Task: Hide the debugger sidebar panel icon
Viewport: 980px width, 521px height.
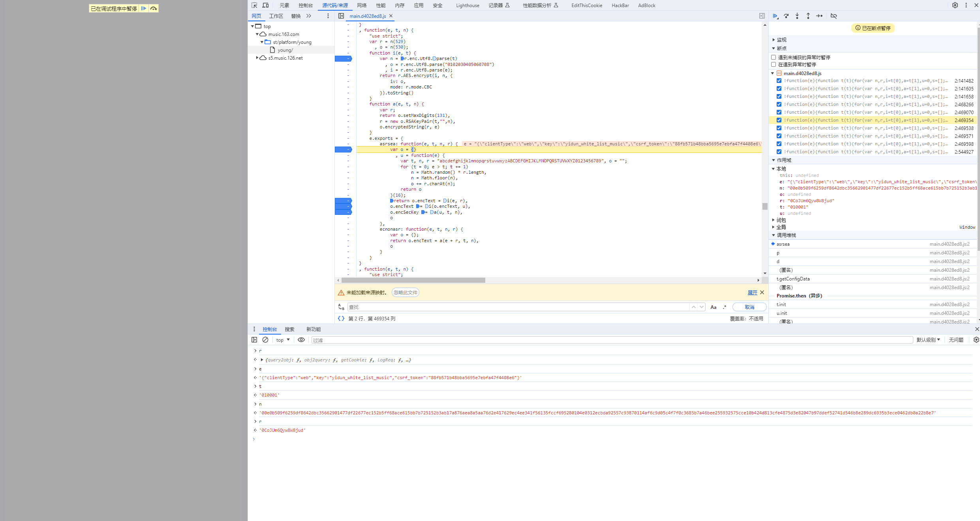Action: [762, 16]
